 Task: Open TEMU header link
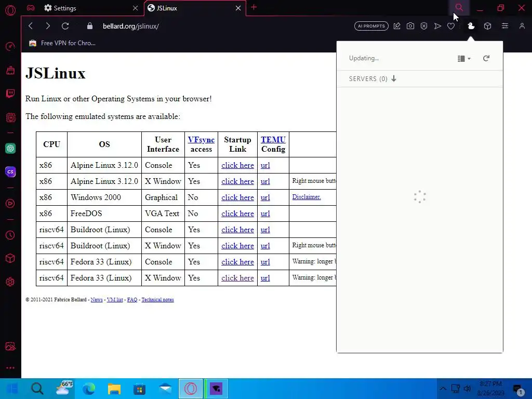[x=273, y=139]
